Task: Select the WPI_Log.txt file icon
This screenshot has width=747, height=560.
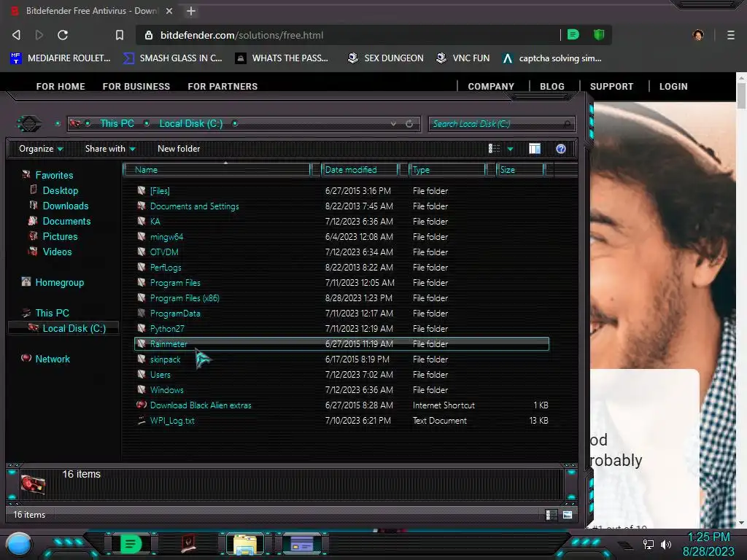Action: coord(142,421)
